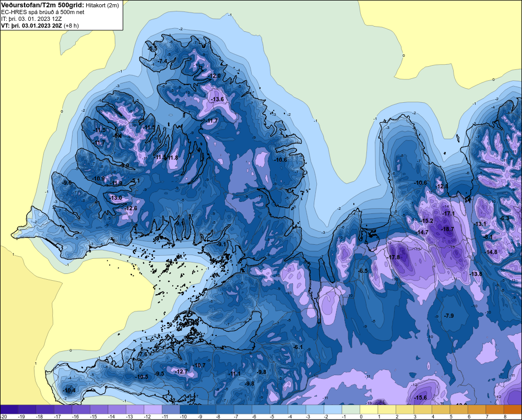Select the -13.0 temperature label
Viewport: 522px width, 420px height.
(116, 198)
